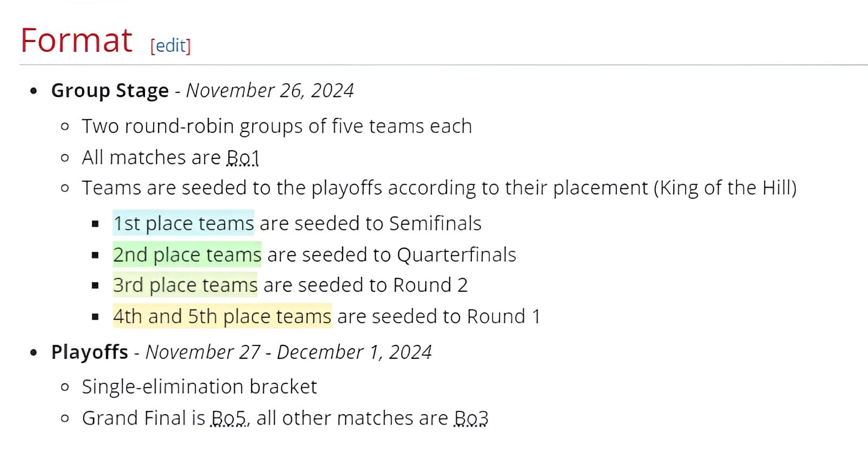Click the Two round-robin groups line

pyautogui.click(x=277, y=127)
